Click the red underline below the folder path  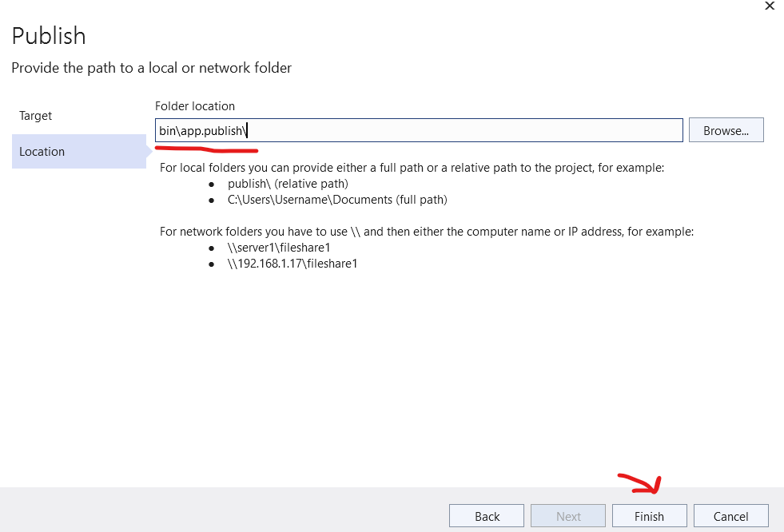coord(206,148)
